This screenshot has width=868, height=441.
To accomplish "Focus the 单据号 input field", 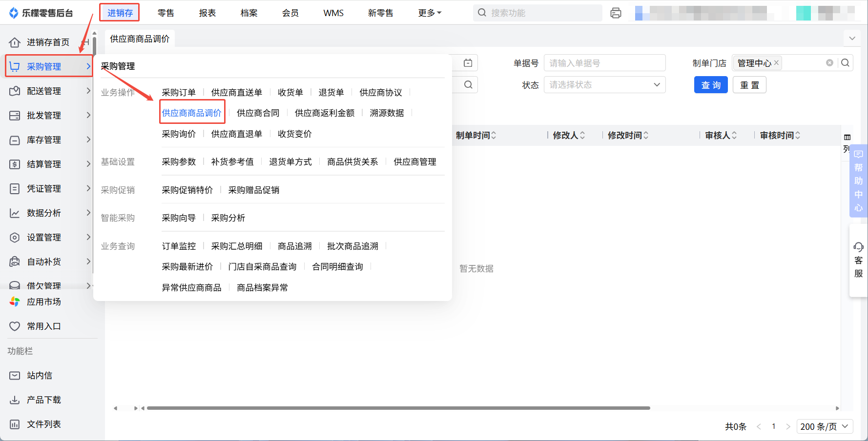I will pyautogui.click(x=604, y=63).
